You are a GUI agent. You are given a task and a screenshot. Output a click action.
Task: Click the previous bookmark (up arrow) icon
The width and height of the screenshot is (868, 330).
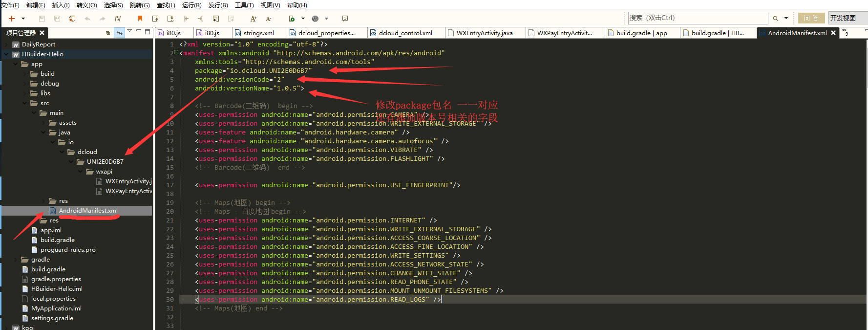pos(155,19)
